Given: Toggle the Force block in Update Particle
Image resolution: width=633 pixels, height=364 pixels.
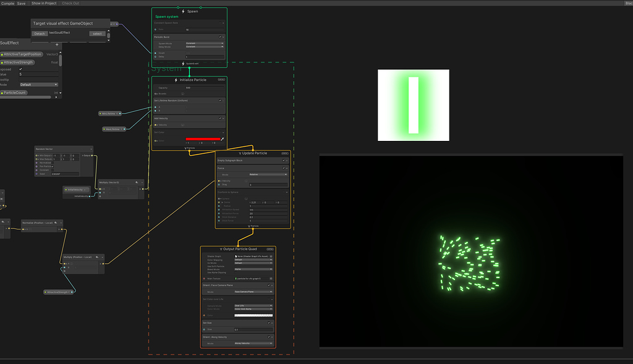Looking at the screenshot, I should 284,167.
